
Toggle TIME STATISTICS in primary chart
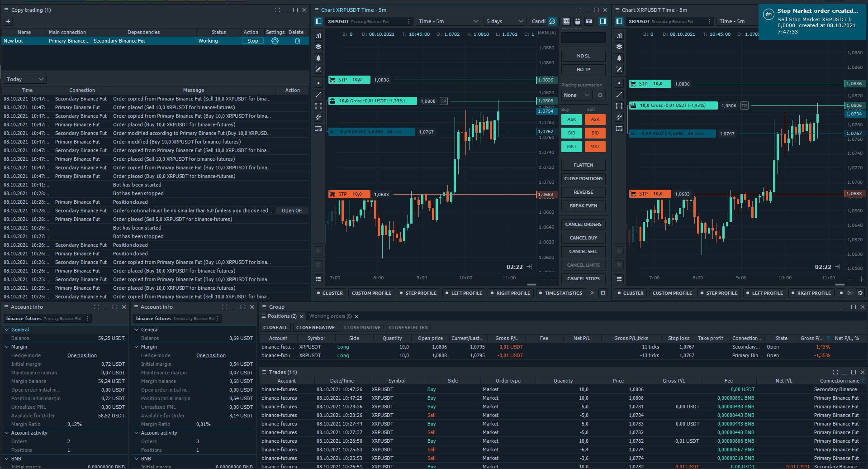click(x=560, y=293)
